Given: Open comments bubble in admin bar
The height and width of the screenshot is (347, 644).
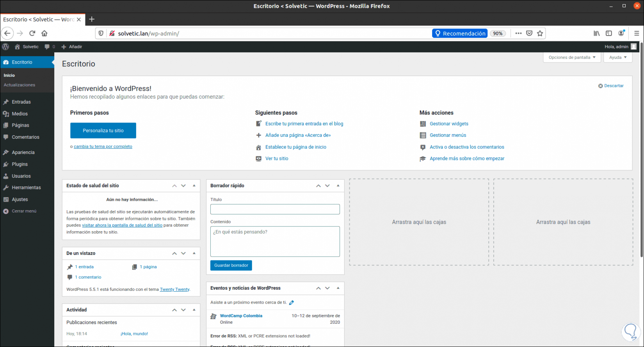Looking at the screenshot, I should (x=50, y=47).
